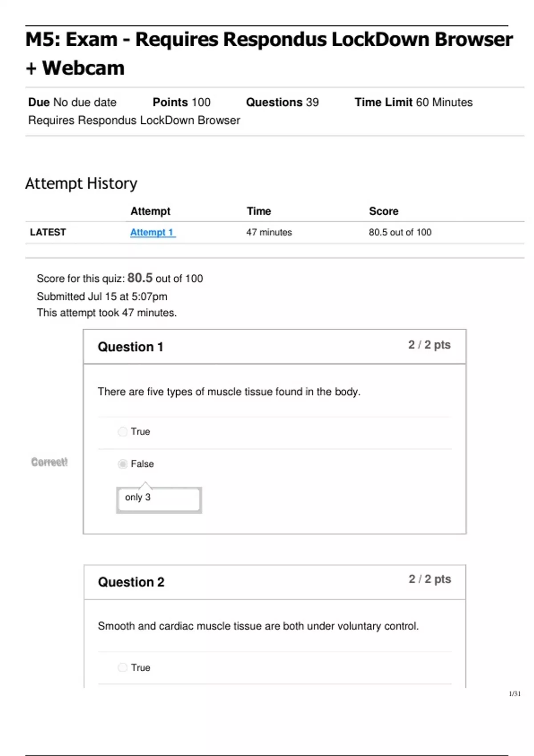Select True radio button for Question 2
Screen dimensions: 534x756
[122, 668]
